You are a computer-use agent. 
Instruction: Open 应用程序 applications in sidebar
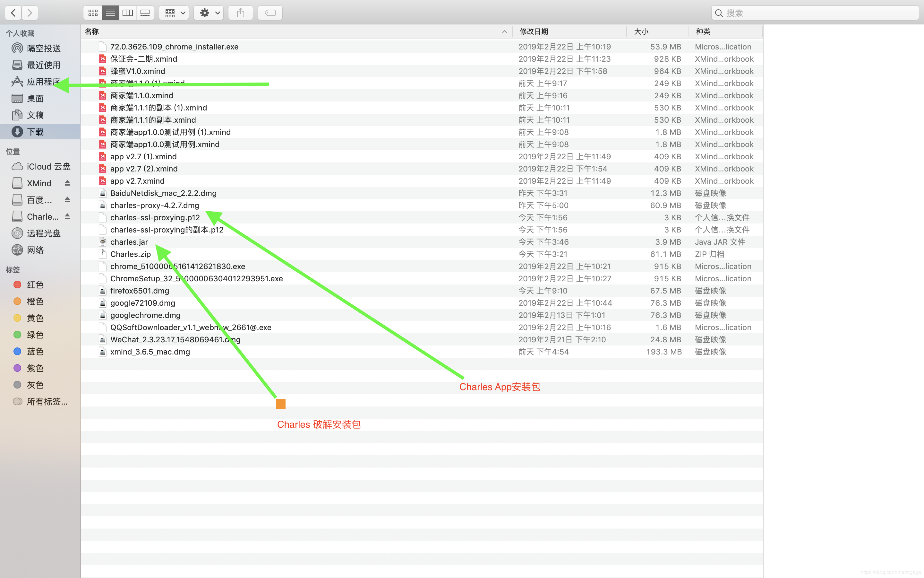40,82
